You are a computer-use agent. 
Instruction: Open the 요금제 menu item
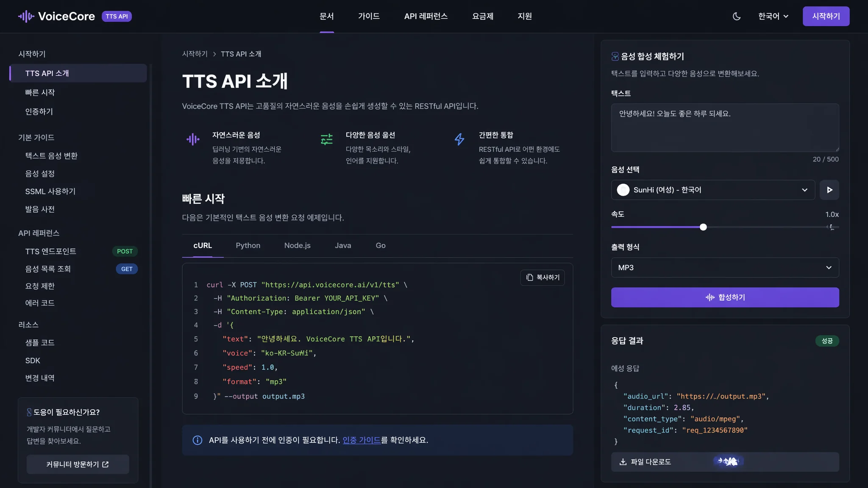(x=483, y=16)
